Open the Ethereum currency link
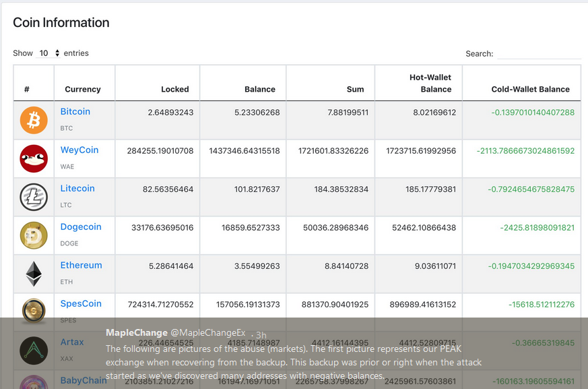 point(81,266)
